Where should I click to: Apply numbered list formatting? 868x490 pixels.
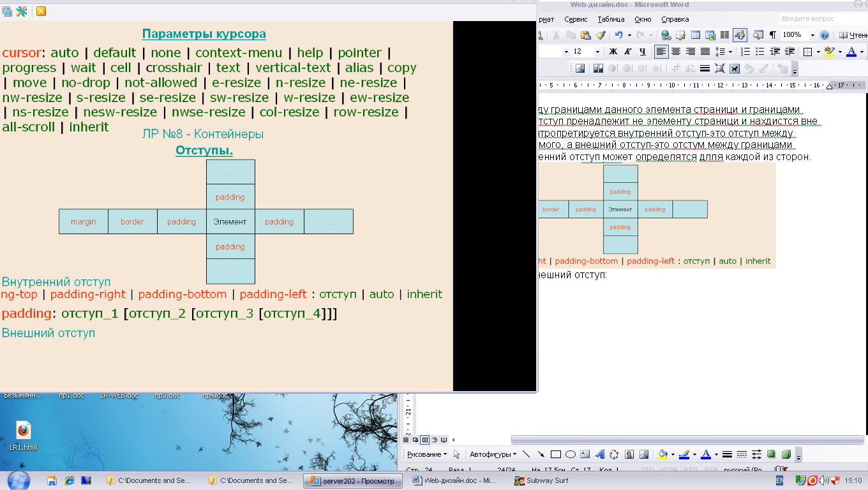tap(745, 52)
